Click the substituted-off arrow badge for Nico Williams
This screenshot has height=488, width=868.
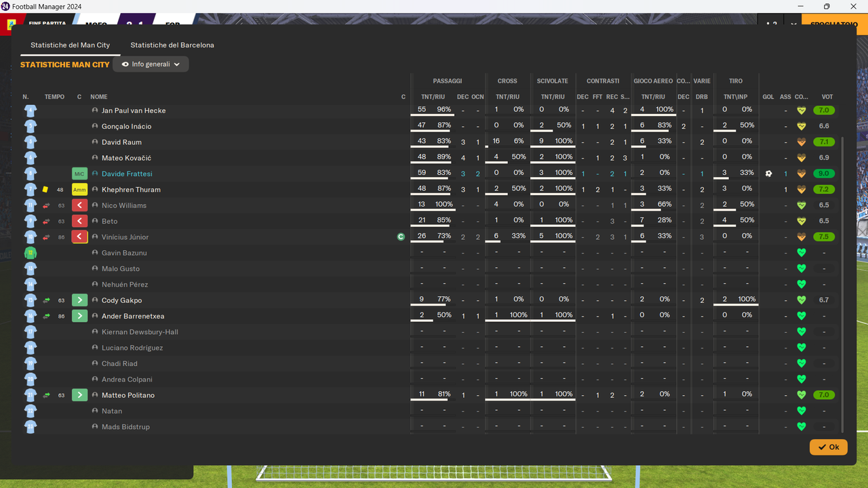click(79, 205)
